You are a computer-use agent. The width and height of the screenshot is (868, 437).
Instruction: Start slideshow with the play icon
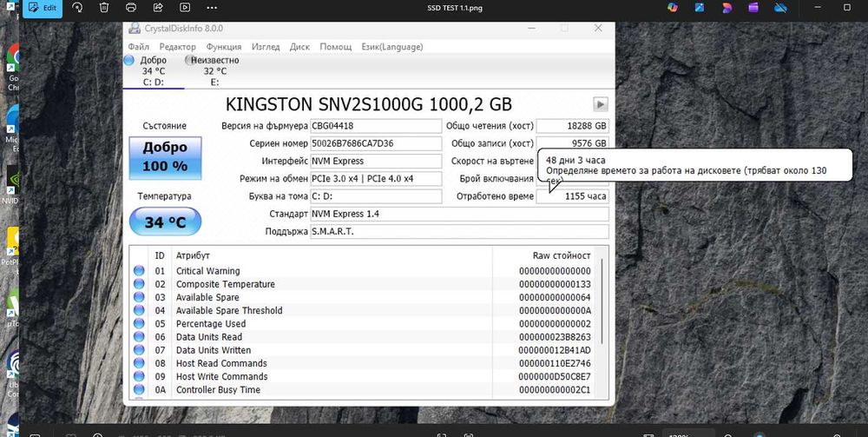coord(185,8)
